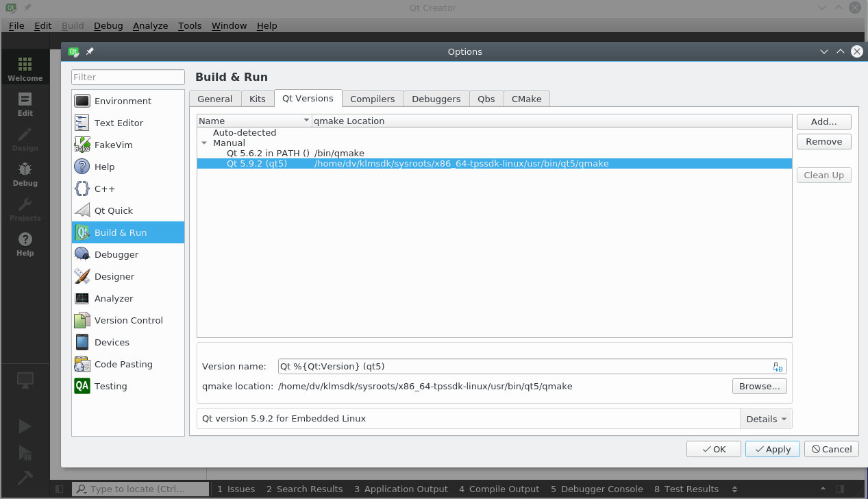Pin the Options dialog window
This screenshot has height=499, width=868.
90,51
